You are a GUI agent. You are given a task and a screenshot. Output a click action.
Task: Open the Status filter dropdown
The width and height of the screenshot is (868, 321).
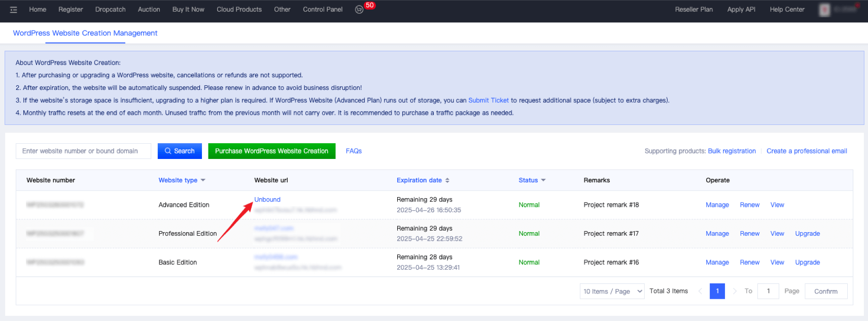pos(543,180)
